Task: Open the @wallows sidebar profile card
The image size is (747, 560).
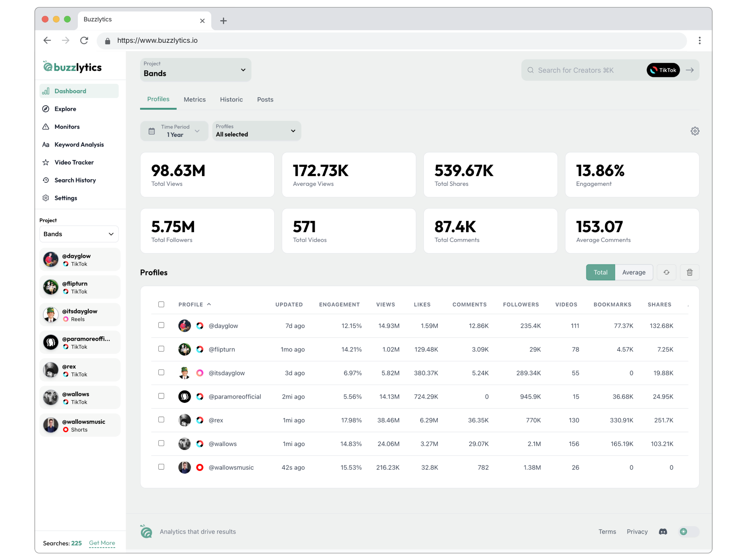Action: pyautogui.click(x=80, y=397)
